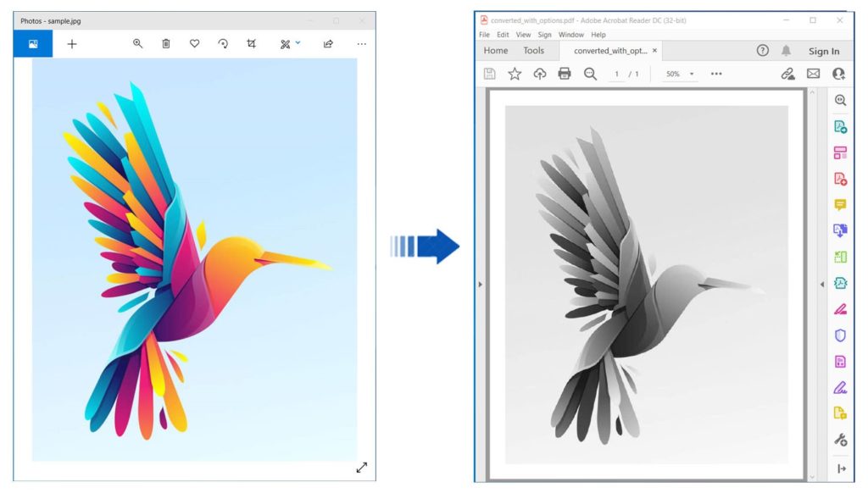Image resolution: width=868 pixels, height=493 pixels.
Task: Close the converted_with_opt... document tab
Action: tap(654, 51)
